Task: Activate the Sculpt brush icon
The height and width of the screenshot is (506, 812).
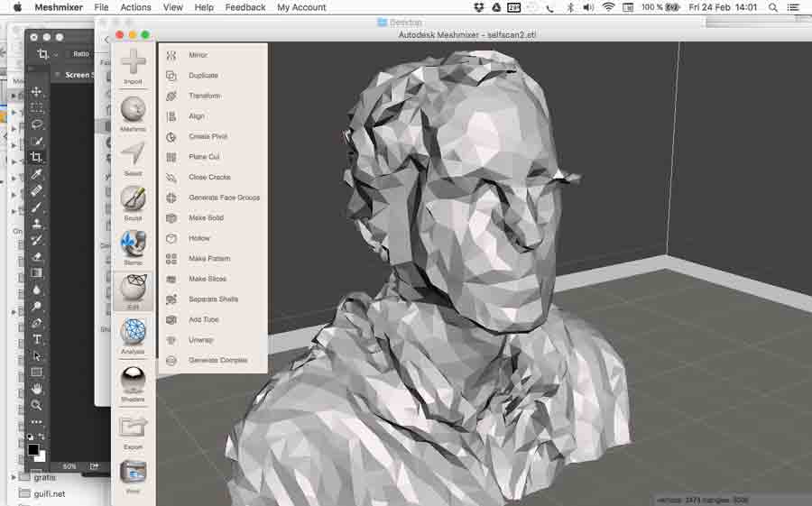Action: click(x=133, y=200)
